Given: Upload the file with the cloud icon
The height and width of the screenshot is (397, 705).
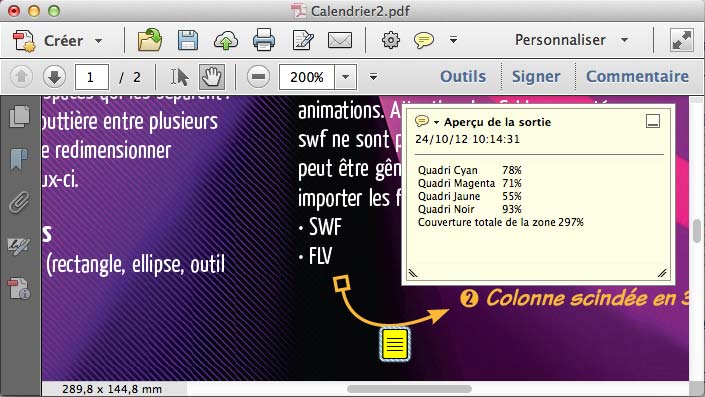Looking at the screenshot, I should (225, 40).
